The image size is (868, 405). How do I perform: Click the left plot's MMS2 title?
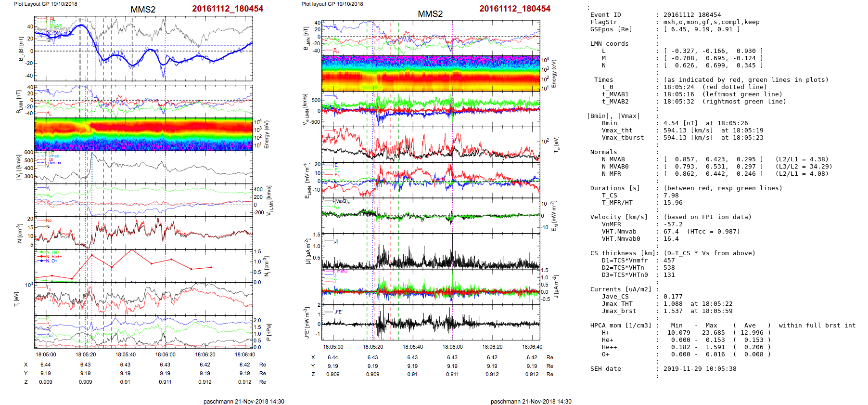143,10
